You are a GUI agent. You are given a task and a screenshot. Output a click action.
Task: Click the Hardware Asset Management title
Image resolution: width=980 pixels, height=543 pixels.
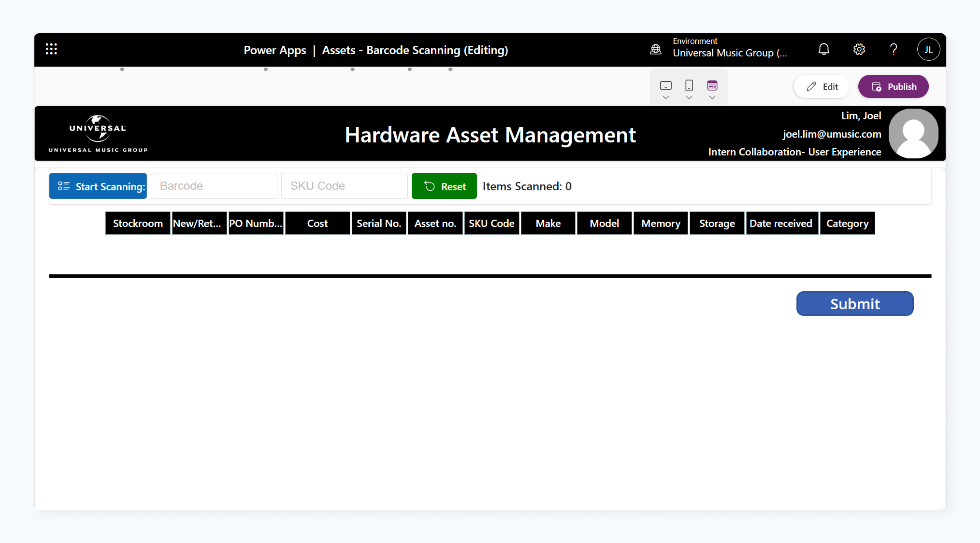click(x=490, y=135)
